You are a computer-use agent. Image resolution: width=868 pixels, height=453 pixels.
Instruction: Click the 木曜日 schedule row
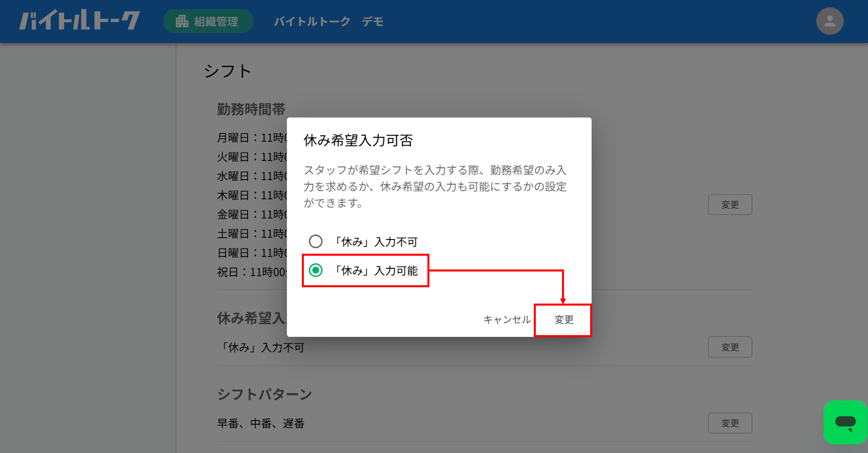[252, 195]
